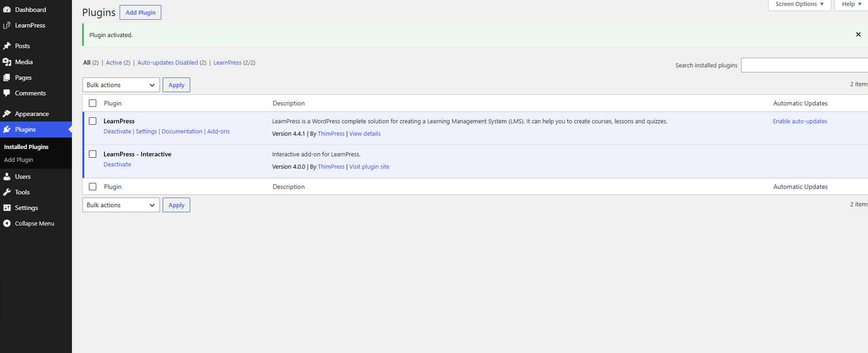View details of the LearnPress plugin
This screenshot has height=353, width=868.
(x=365, y=134)
